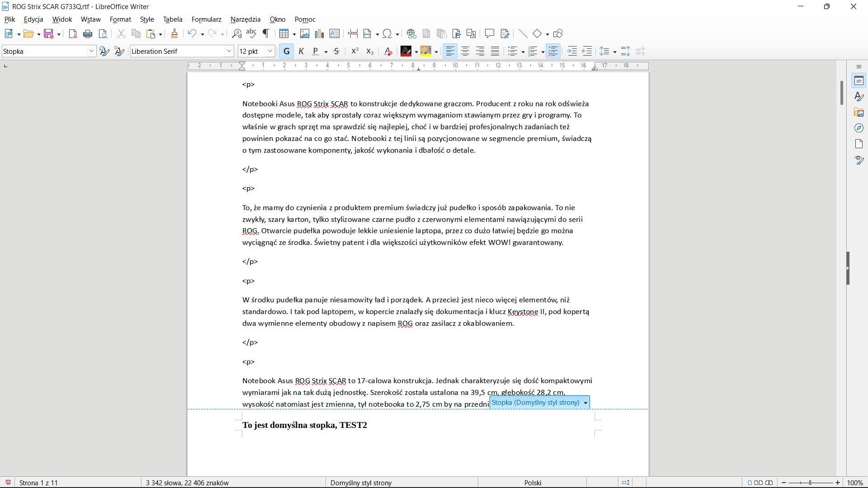Viewport: 868px width, 488px height.
Task: Click 'Domyślny styl strony' in status bar
Action: click(361, 483)
